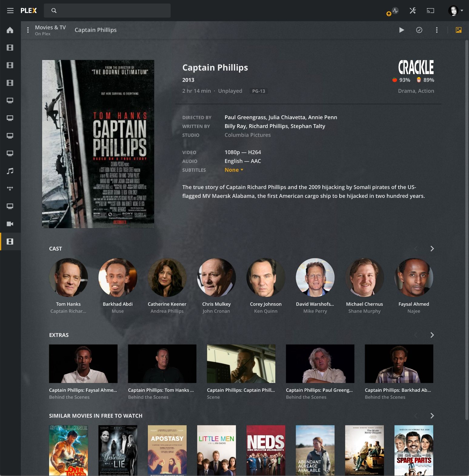
Task: Open the Music library sidebar icon
Action: (10, 171)
